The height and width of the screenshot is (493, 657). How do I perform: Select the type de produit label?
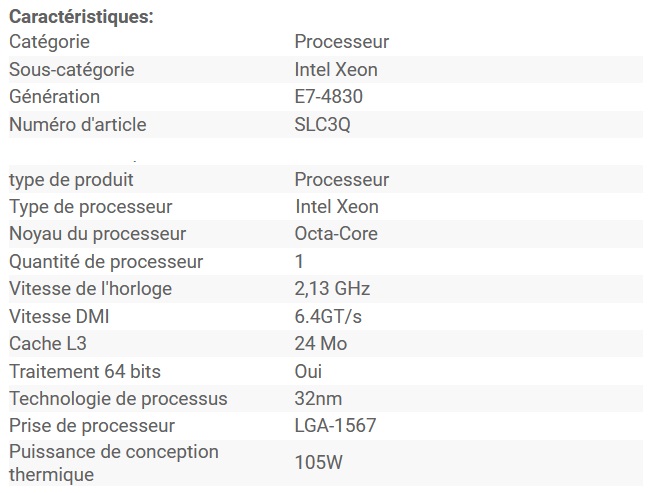coord(71,180)
